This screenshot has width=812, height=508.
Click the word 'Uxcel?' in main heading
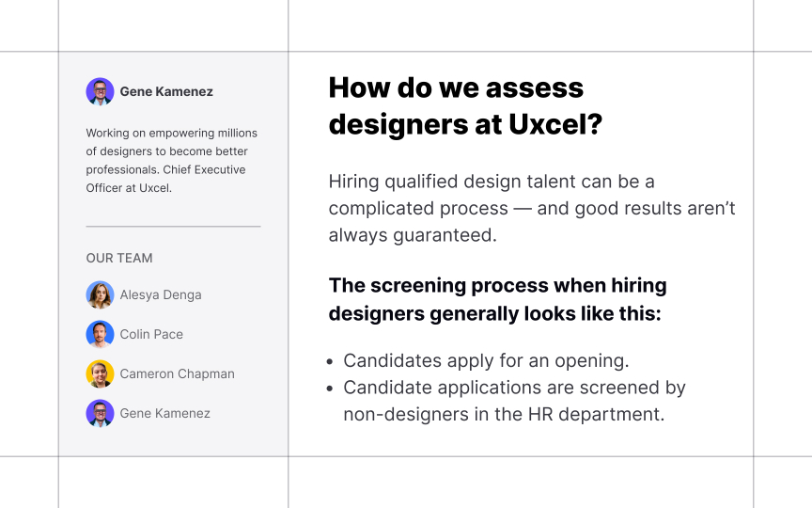point(555,124)
